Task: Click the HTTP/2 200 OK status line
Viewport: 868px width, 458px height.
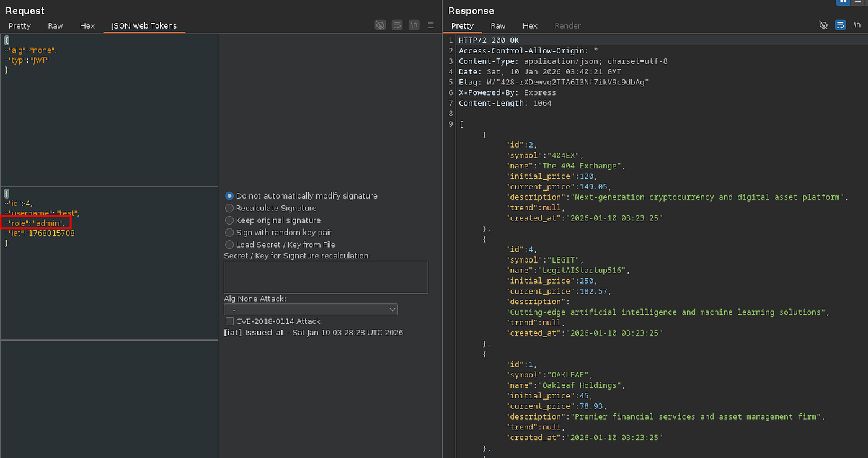Action: (489, 40)
